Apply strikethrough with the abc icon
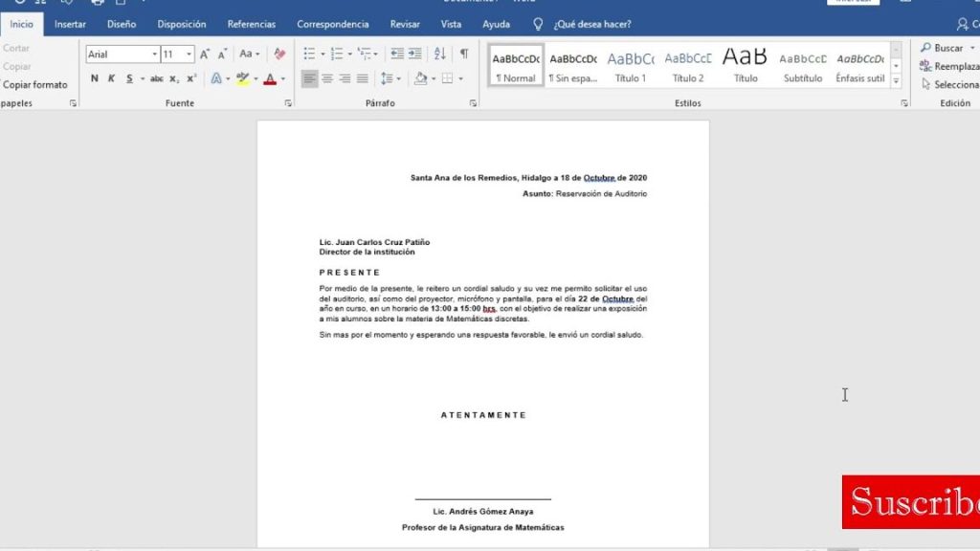 [157, 78]
